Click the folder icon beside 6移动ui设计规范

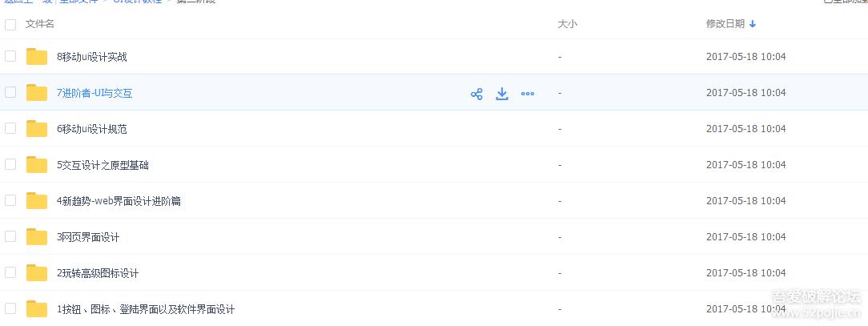click(x=37, y=129)
